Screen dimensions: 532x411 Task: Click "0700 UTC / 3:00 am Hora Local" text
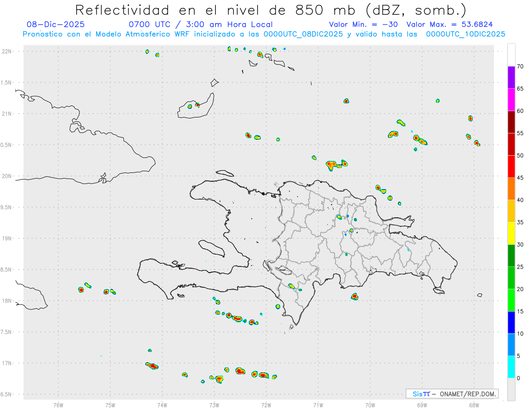click(200, 24)
